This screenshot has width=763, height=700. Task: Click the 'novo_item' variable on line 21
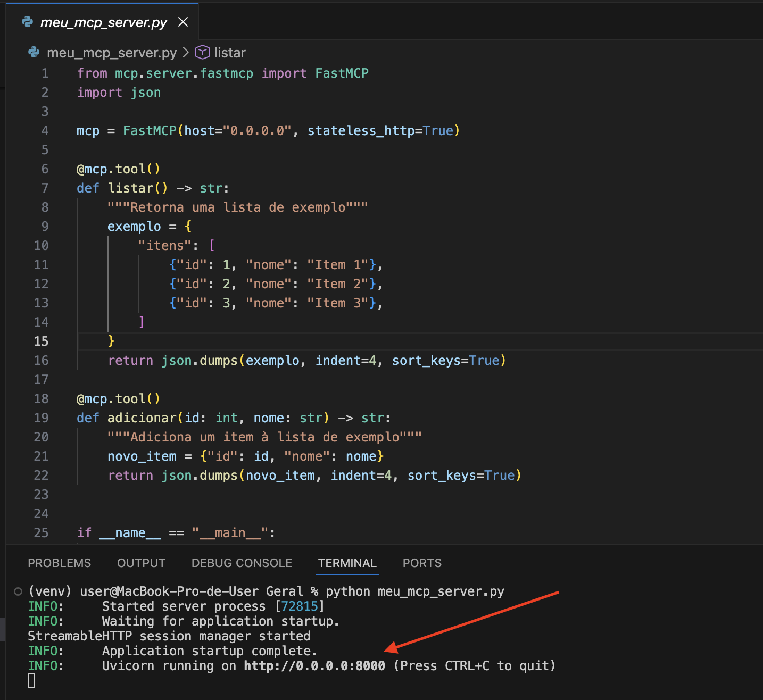click(142, 456)
